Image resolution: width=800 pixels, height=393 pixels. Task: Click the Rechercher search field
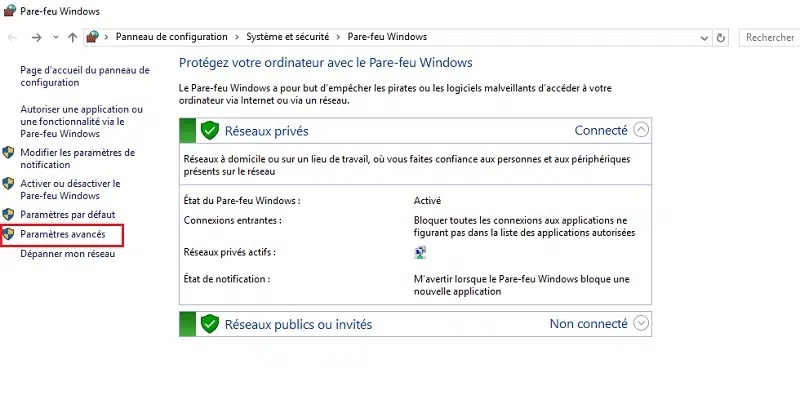point(769,37)
